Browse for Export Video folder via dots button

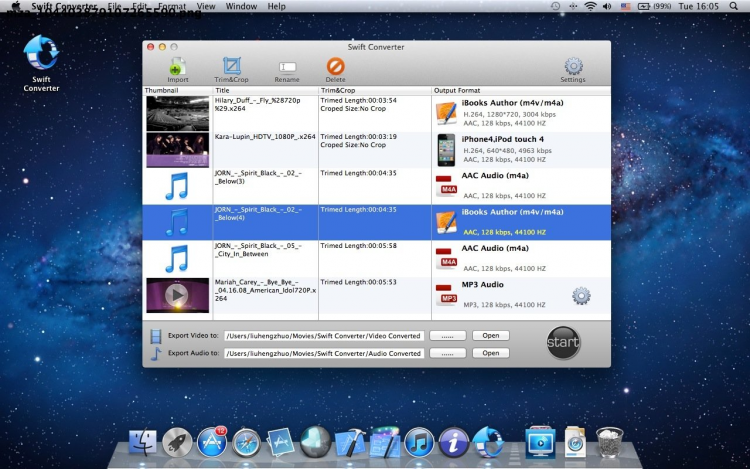point(447,336)
